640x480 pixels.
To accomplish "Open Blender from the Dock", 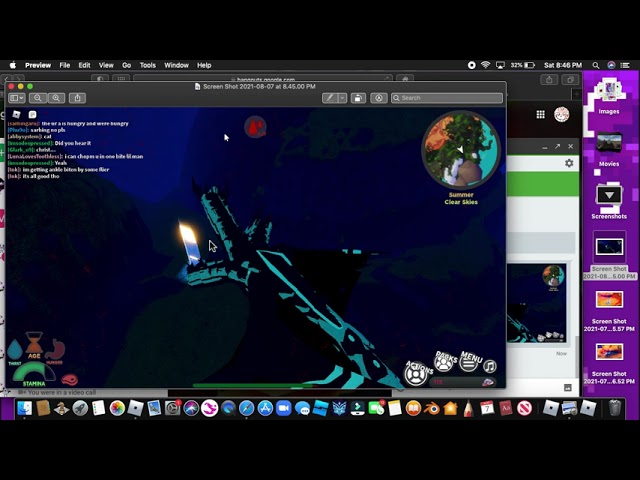I will (431, 408).
